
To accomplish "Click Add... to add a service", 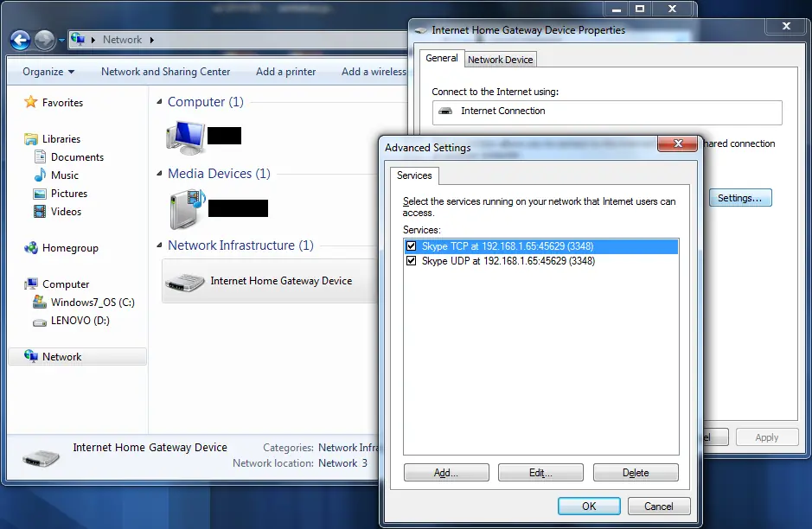I will point(446,473).
